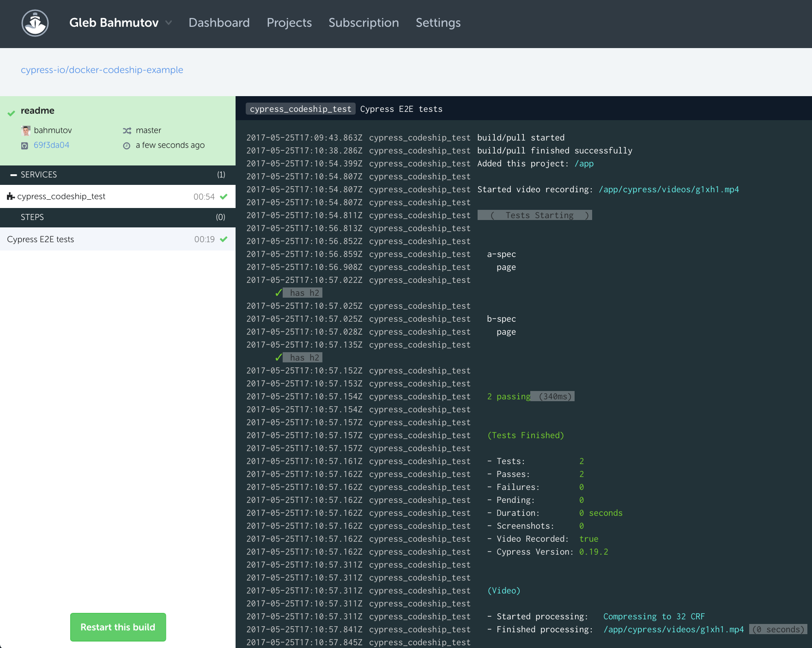Click the b-spec log entry

pyautogui.click(x=501, y=319)
